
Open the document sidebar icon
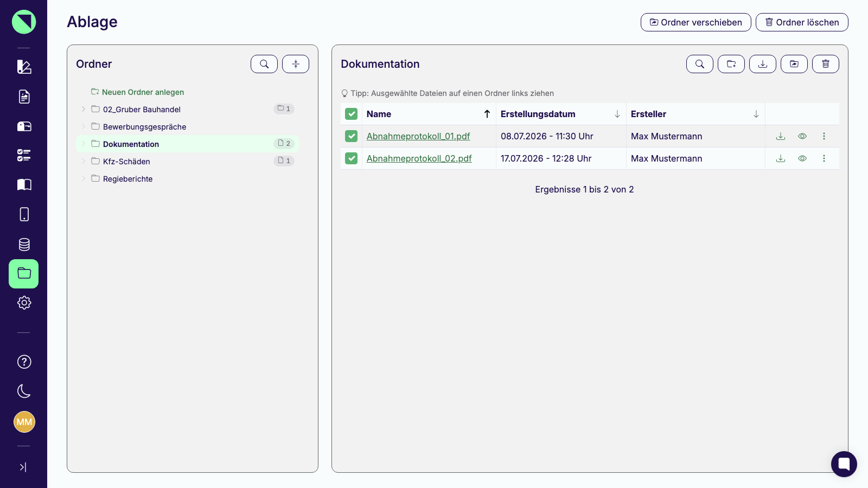(24, 97)
